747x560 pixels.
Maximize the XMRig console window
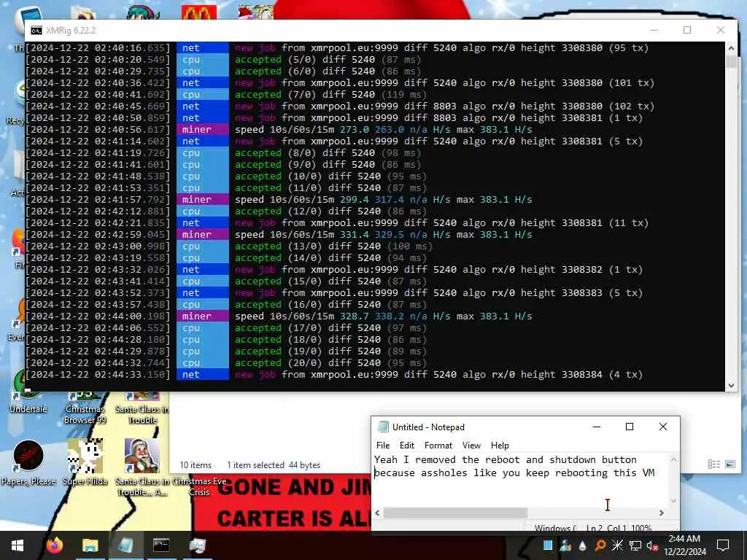tap(687, 30)
